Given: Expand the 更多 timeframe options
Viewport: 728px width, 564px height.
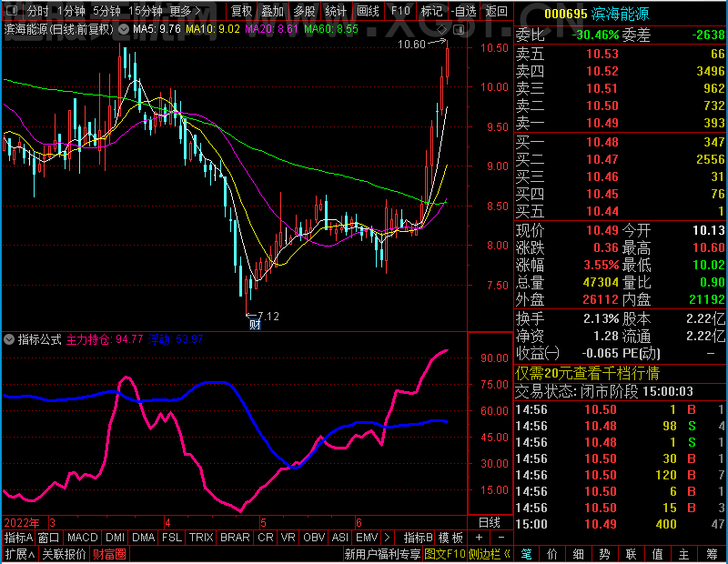Looking at the screenshot, I should click(185, 11).
